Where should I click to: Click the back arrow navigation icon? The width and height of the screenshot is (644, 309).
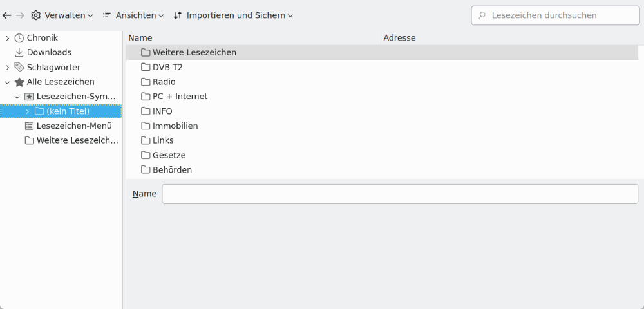tap(7, 15)
